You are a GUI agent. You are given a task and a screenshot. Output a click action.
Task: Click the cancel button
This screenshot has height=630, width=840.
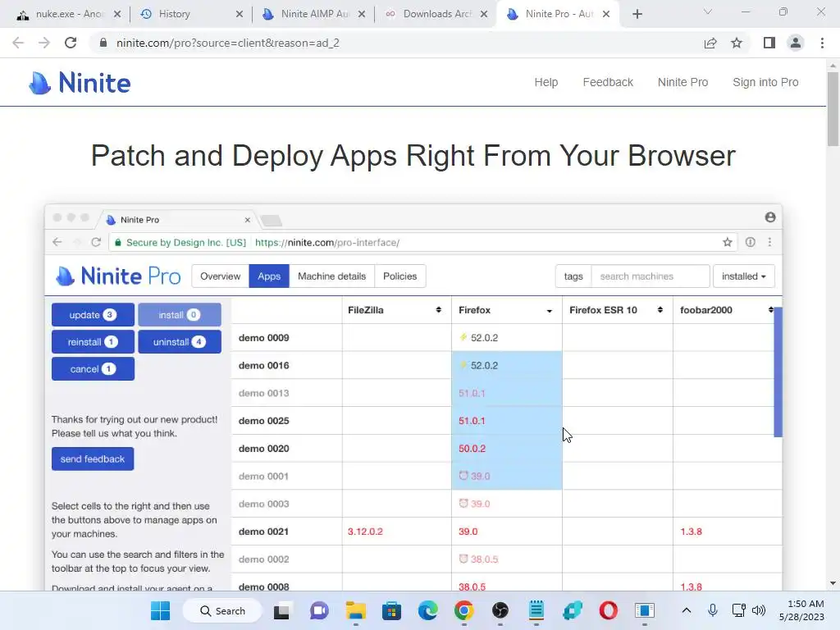(x=93, y=369)
